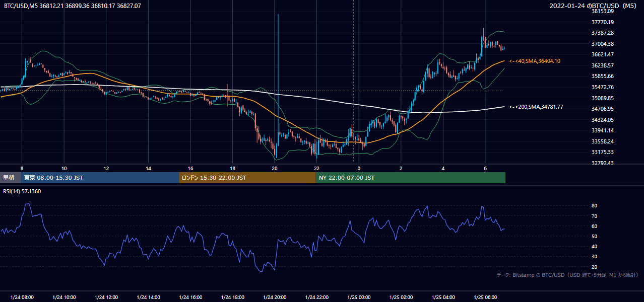The image size is (644, 302).
Task: Click the 1/24 20:00 time axis label
Action: (x=274, y=297)
